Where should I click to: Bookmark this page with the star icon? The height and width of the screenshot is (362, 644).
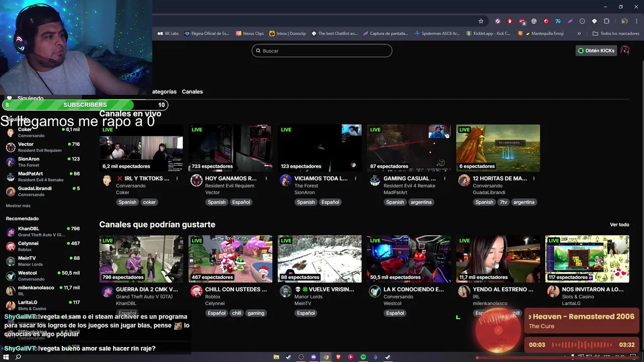point(481,21)
